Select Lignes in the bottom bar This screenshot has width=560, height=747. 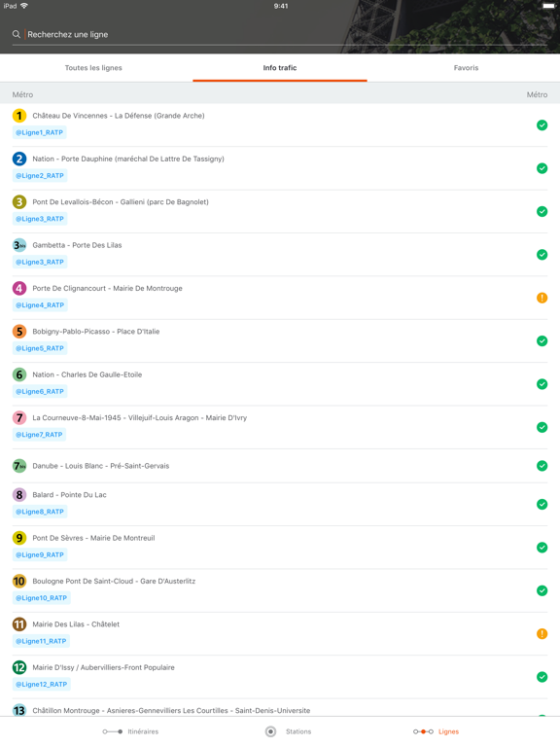436,731
